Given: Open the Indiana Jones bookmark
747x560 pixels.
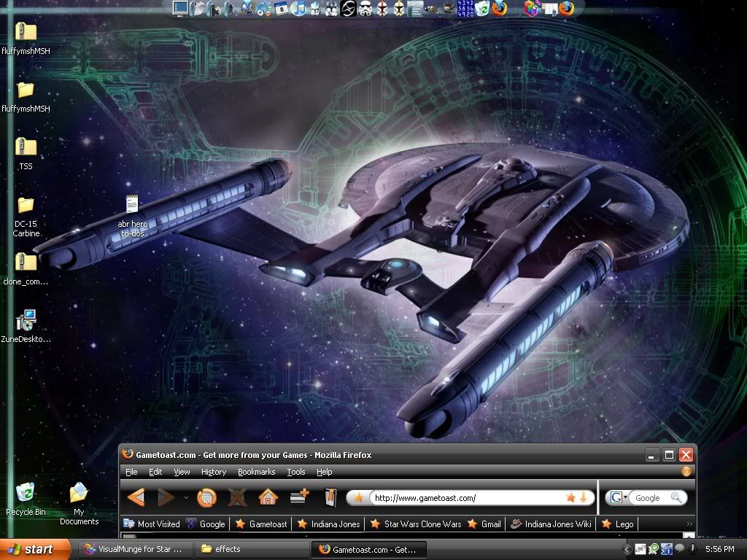Looking at the screenshot, I should (x=328, y=524).
